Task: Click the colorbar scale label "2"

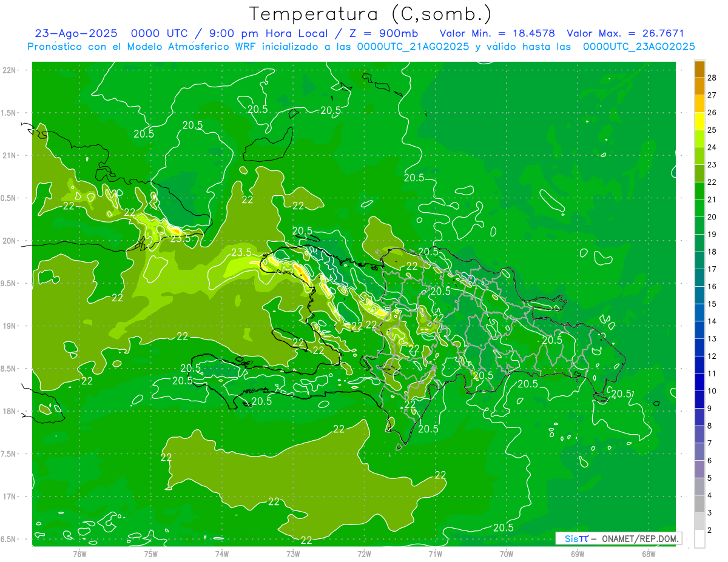Action: (710, 530)
